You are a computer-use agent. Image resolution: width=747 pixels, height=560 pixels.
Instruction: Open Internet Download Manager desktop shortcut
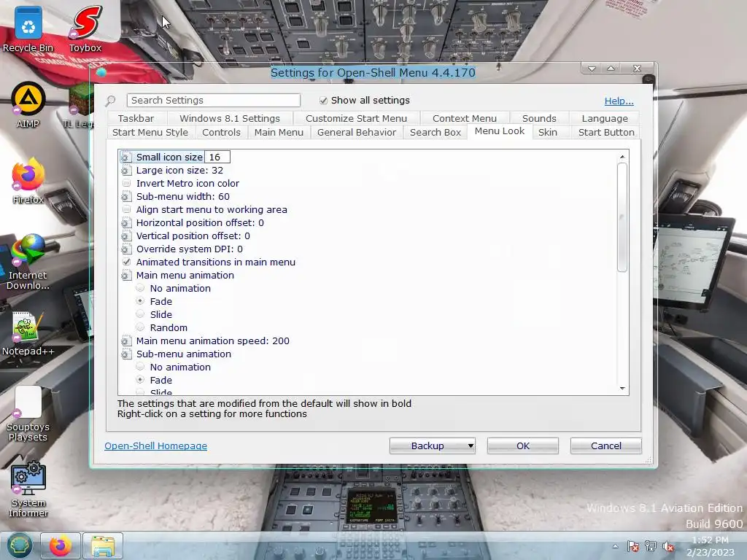coord(28,262)
